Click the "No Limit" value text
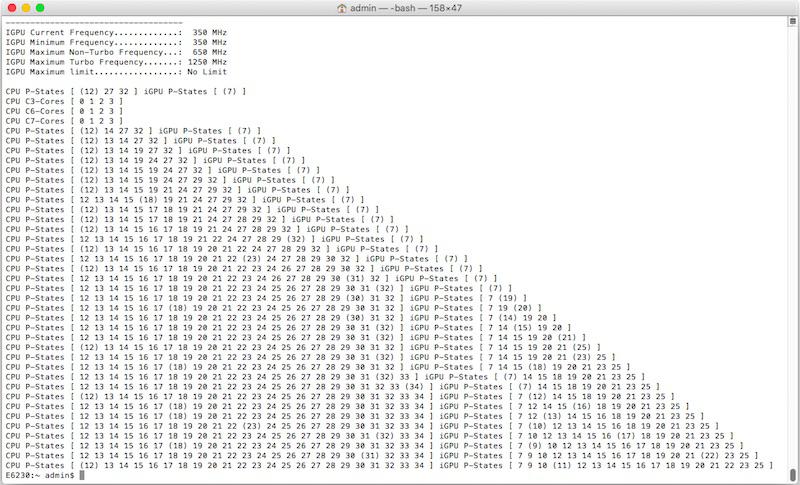Image resolution: width=800 pixels, height=485 pixels. point(207,72)
